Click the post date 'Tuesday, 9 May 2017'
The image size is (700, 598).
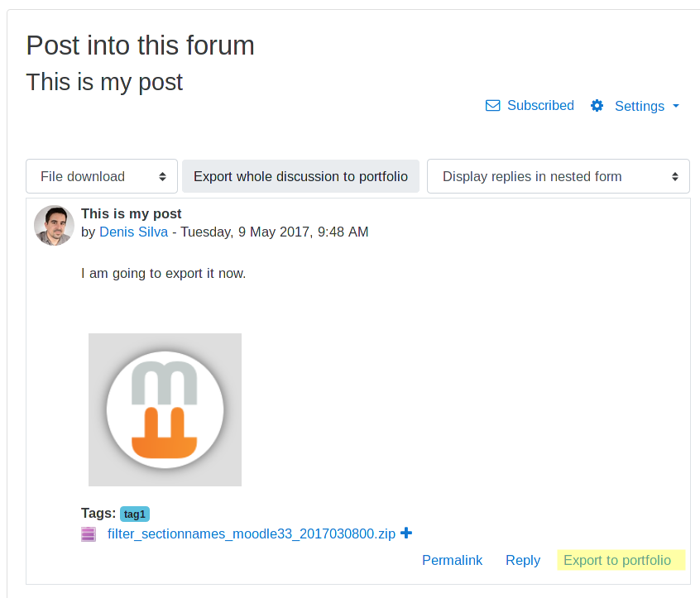point(245,232)
